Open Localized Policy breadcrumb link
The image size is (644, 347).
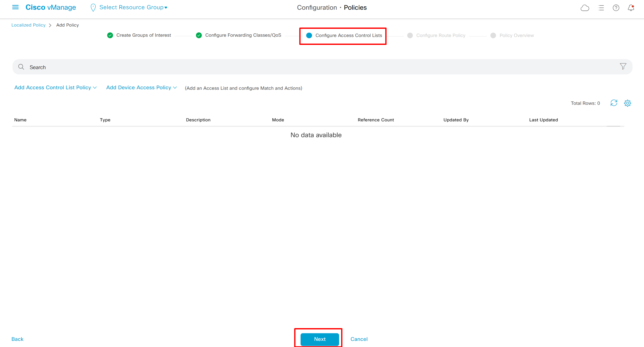tap(28, 25)
